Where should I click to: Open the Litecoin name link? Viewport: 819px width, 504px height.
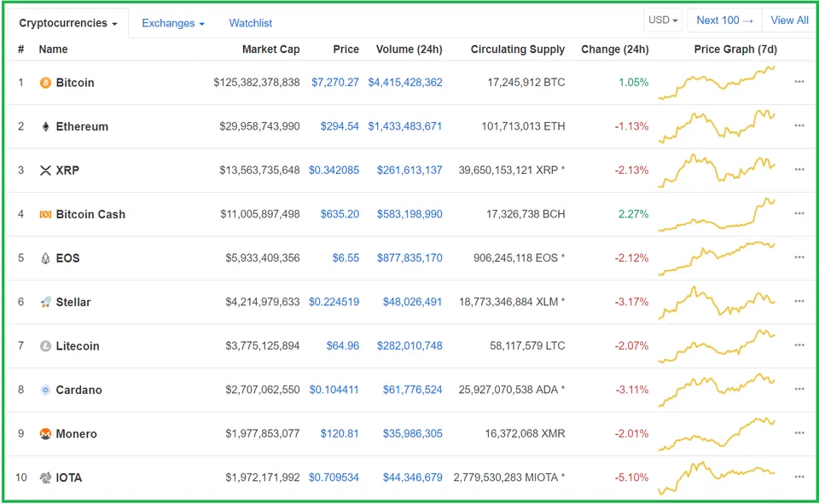pos(78,345)
